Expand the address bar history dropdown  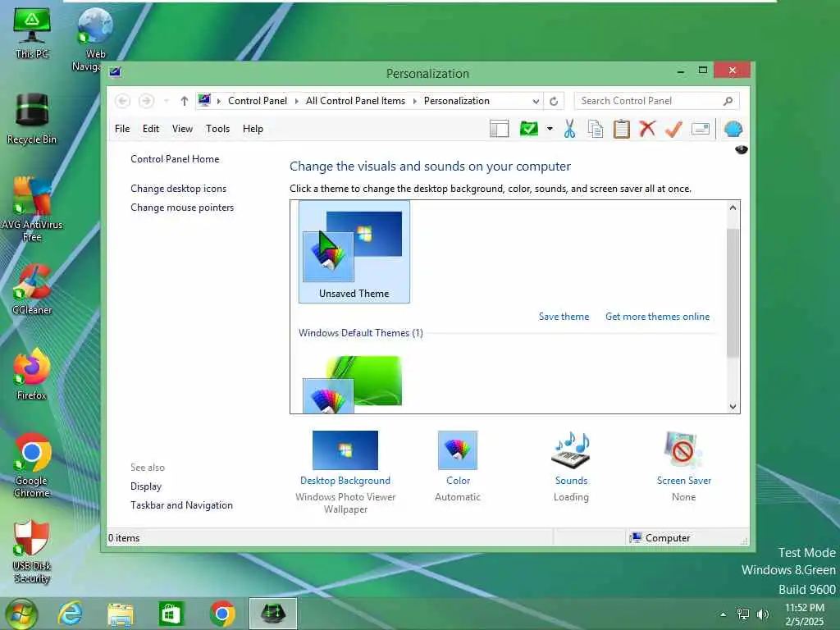(x=536, y=101)
